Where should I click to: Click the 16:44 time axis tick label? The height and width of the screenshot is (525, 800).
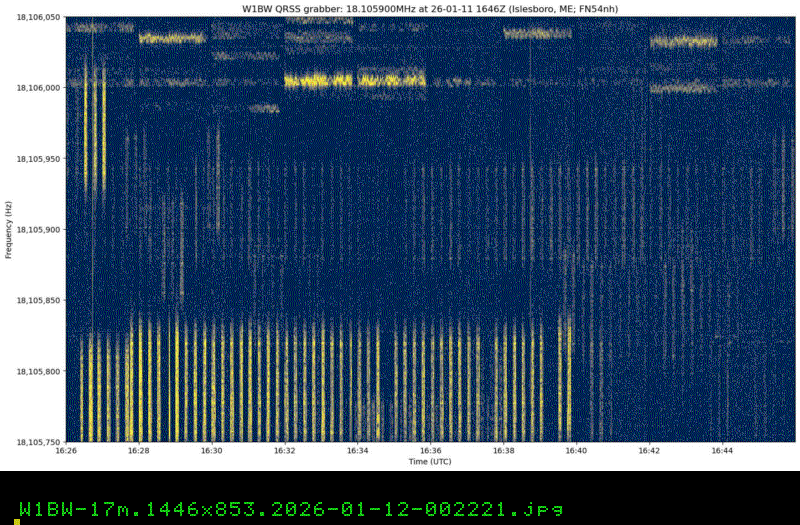point(723,451)
